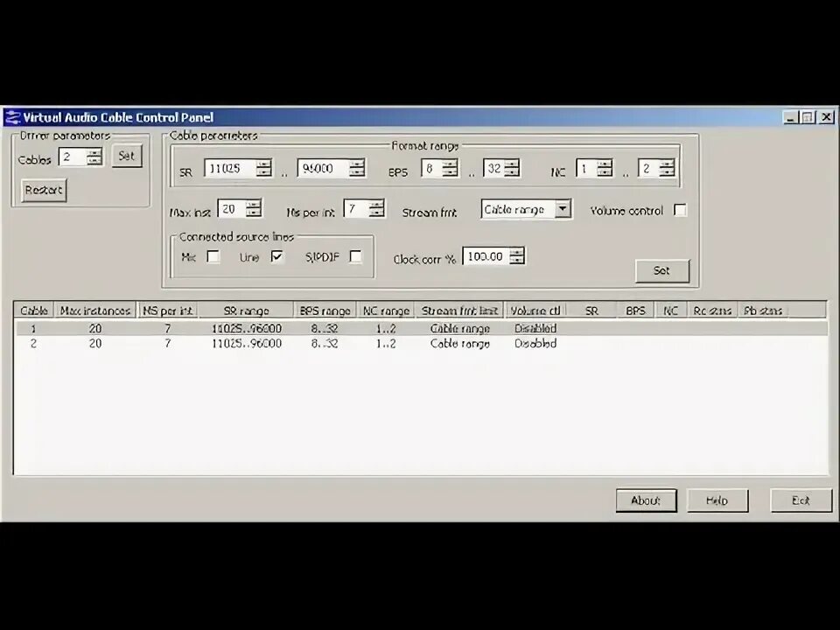Click the Disabled value of cable 2
Viewport: 840px width, 630px height.
tap(535, 343)
